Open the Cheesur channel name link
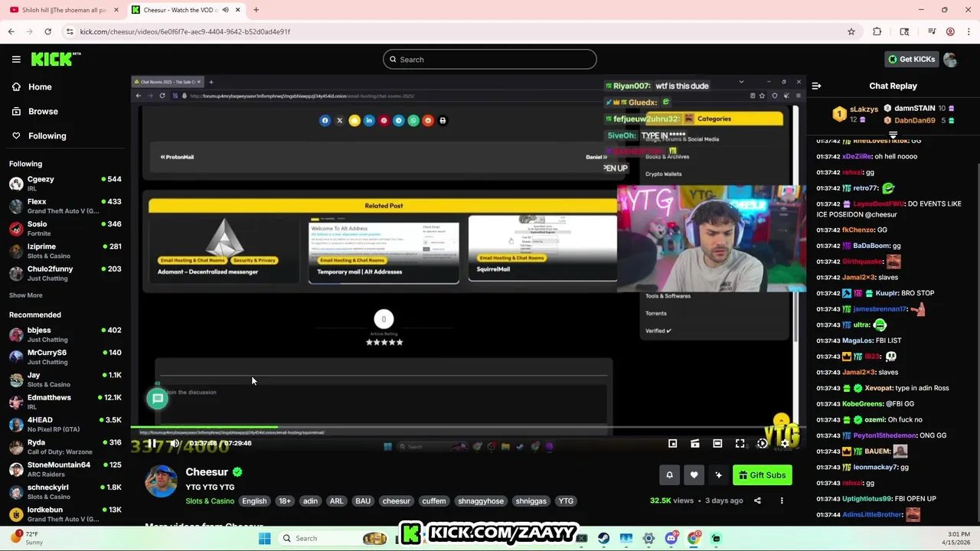This screenshot has width=980, height=551. click(x=207, y=471)
